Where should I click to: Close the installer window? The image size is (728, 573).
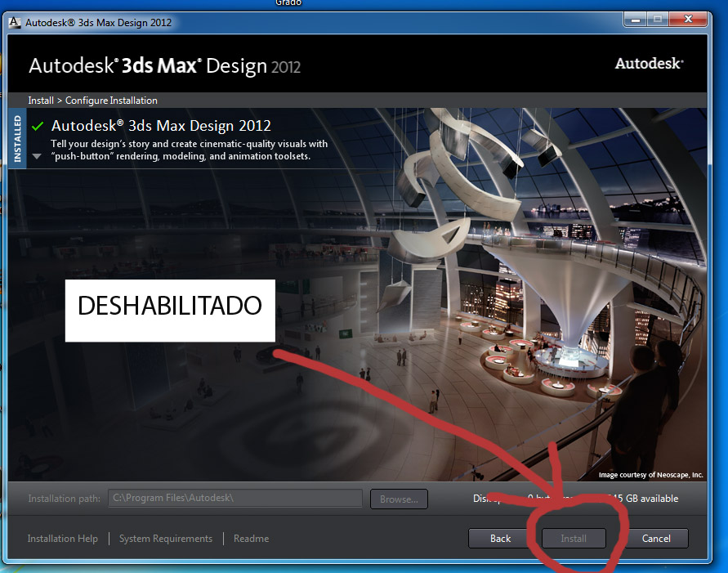click(688, 20)
